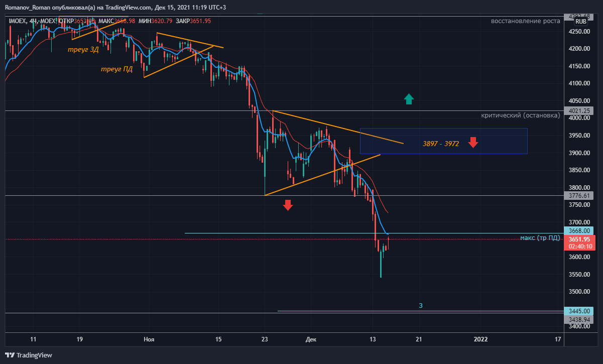Click the 3400.00 price axis tick
Screen dimensions: 603x364
tap(579, 326)
